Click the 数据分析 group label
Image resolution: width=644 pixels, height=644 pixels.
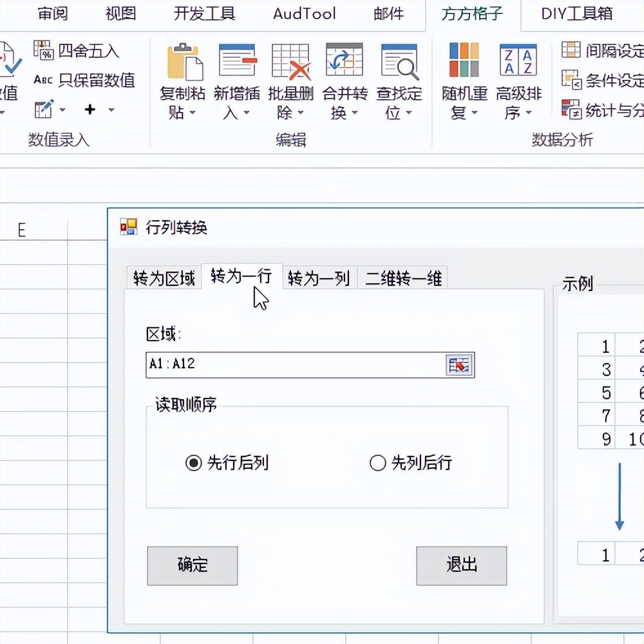click(562, 140)
